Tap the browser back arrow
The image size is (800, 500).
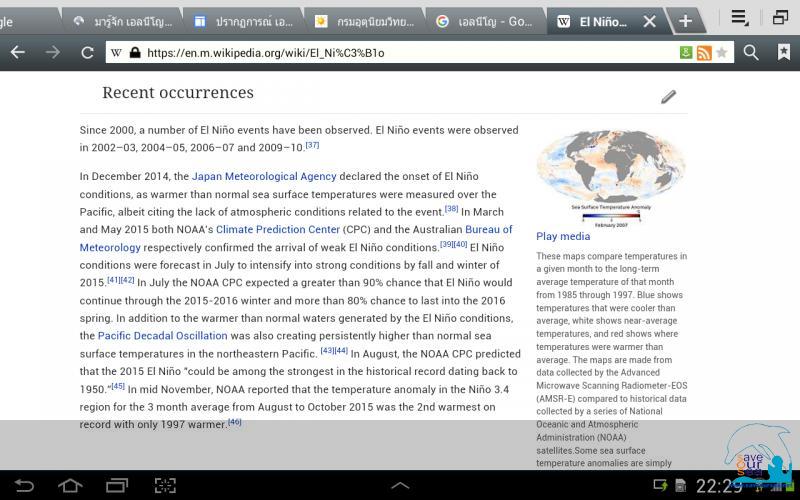18,52
